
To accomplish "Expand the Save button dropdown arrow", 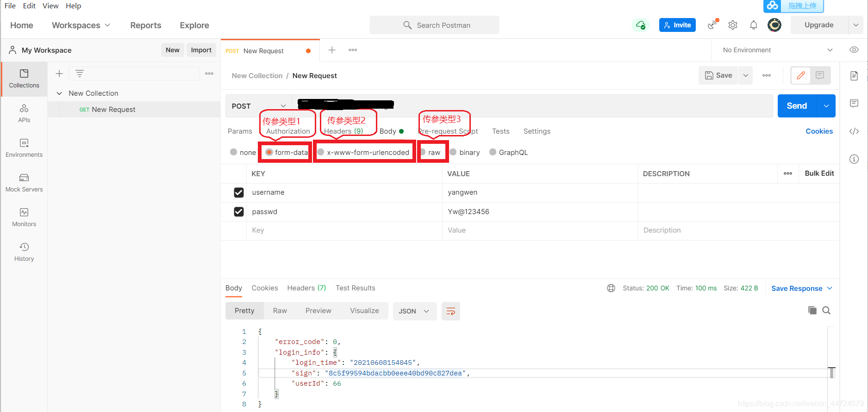I will point(746,75).
